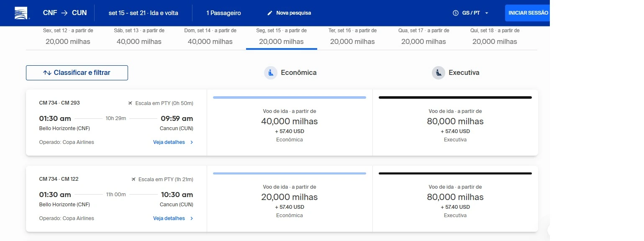This screenshot has height=241, width=644.
Task: Select the Dom, set 14 date tab
Action: tap(210, 37)
